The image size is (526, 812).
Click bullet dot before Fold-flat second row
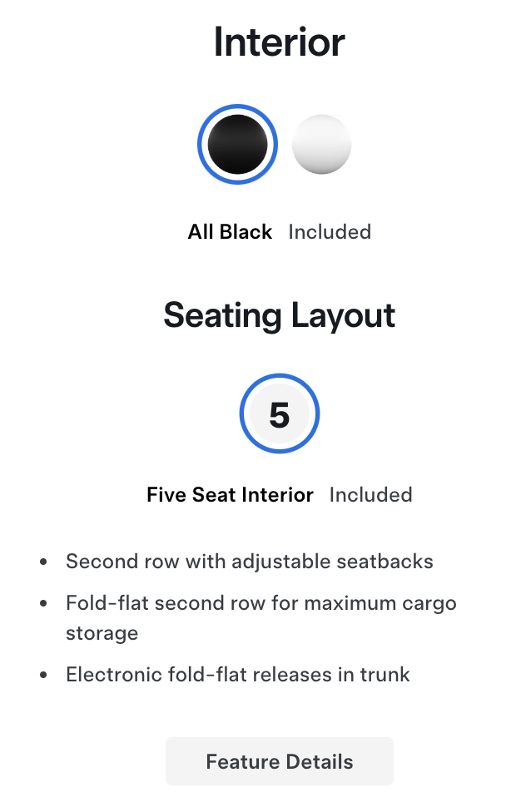(x=43, y=603)
